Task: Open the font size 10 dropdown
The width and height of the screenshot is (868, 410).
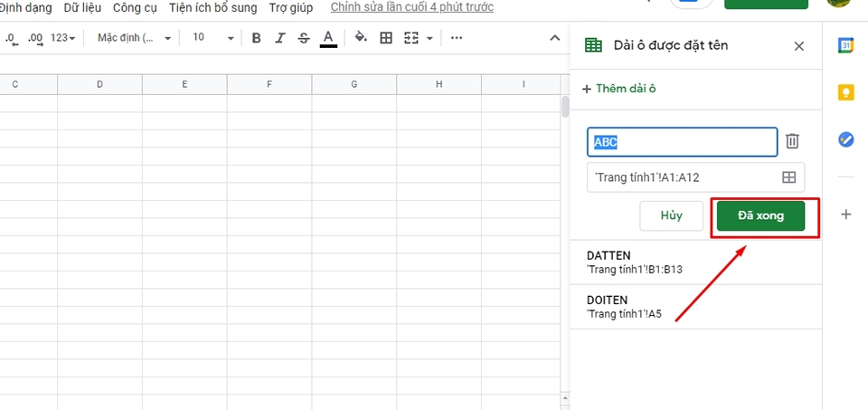Action: point(213,38)
